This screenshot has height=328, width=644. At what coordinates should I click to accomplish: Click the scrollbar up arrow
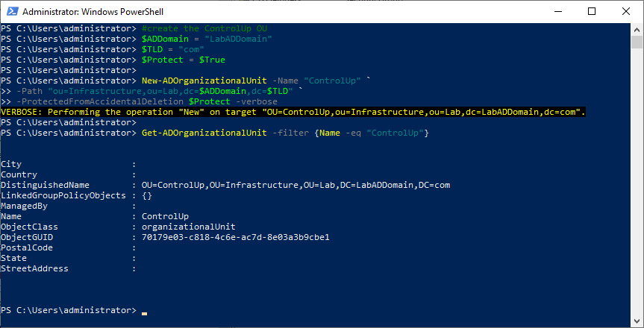pos(637,29)
